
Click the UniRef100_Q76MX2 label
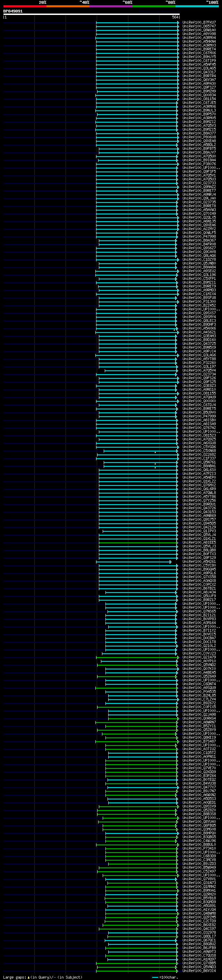[x=199, y=485]
